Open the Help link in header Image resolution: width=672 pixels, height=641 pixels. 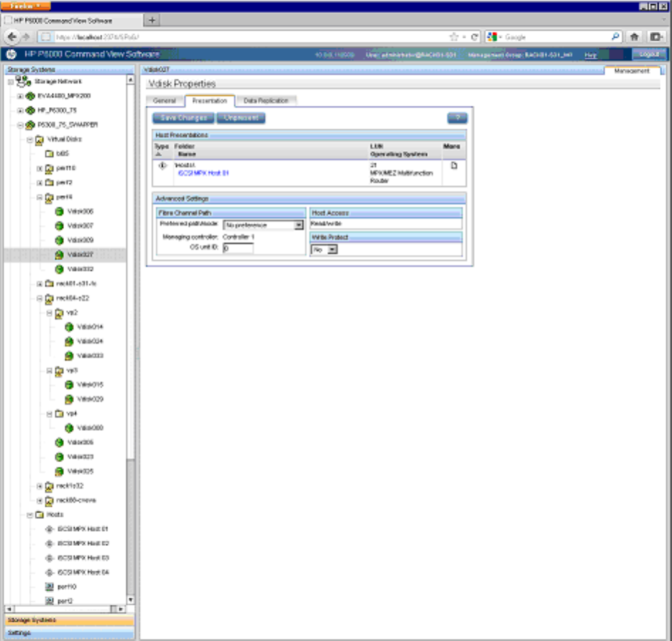pos(590,55)
